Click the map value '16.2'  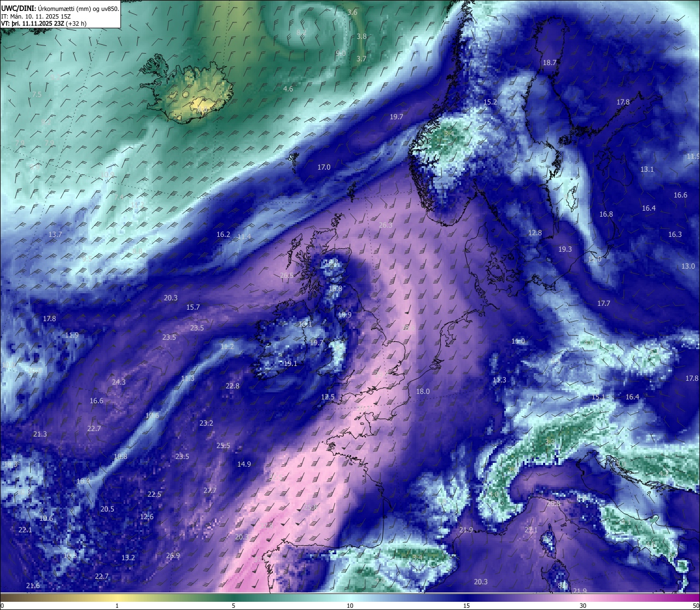point(223,234)
